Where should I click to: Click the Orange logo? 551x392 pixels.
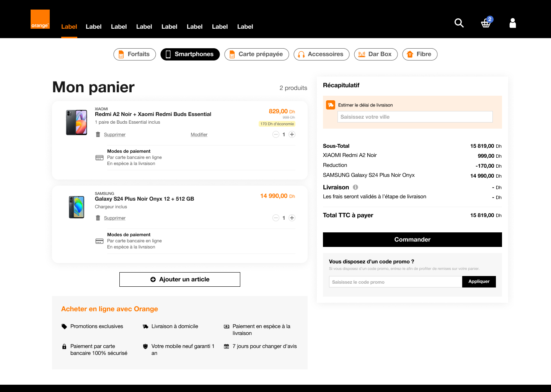pos(40,19)
